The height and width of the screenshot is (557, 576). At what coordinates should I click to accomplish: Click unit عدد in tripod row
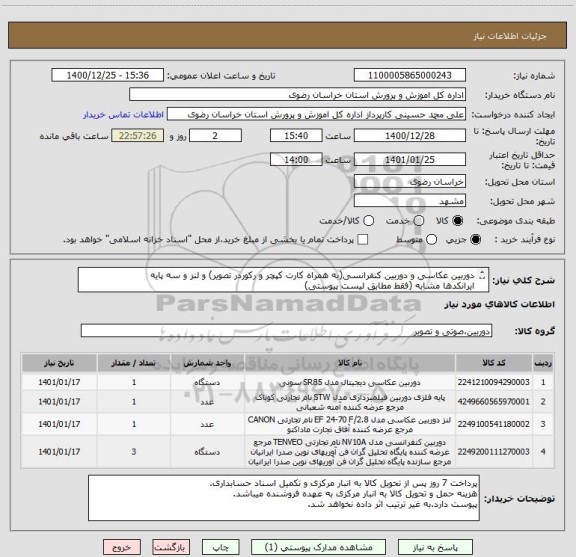pos(207,402)
